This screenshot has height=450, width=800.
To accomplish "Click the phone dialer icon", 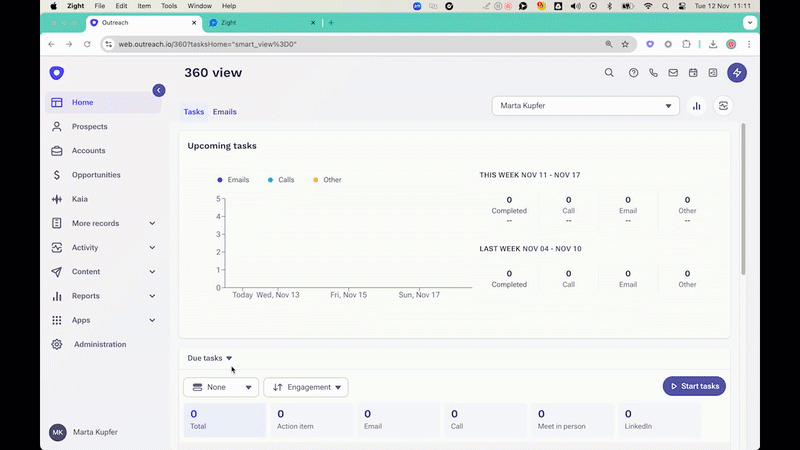I will click(654, 73).
